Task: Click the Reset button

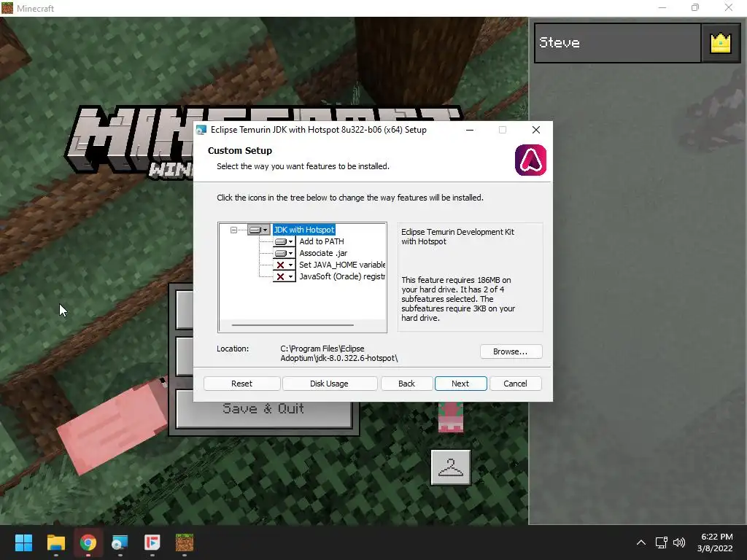Action: click(241, 384)
